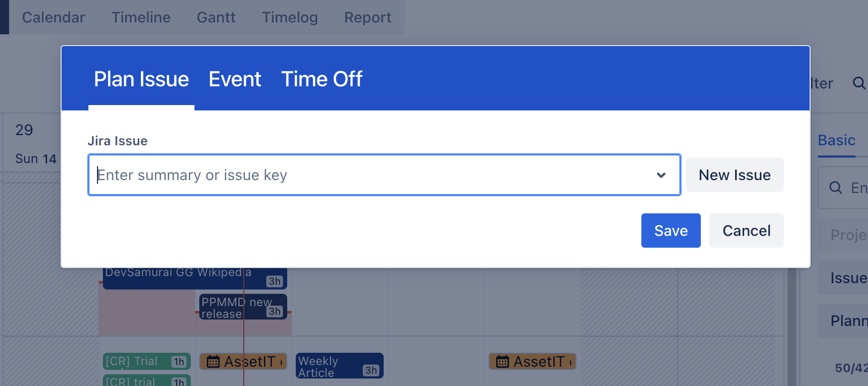Switch to Timelog view

(x=290, y=17)
